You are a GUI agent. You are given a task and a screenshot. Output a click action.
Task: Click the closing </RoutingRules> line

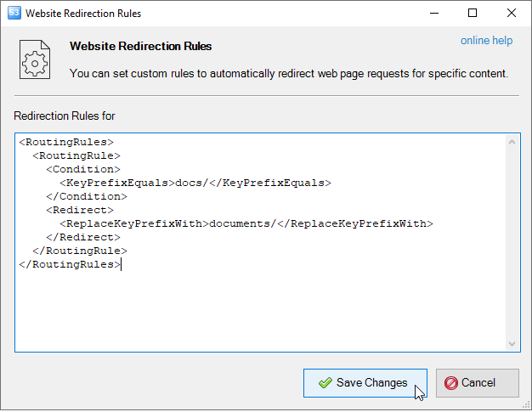pyautogui.click(x=70, y=264)
